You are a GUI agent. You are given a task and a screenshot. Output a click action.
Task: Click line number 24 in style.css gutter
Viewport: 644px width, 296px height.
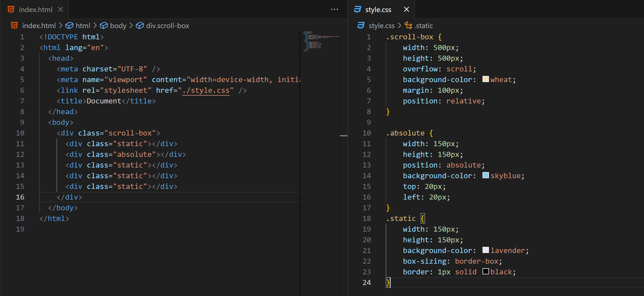(x=367, y=283)
